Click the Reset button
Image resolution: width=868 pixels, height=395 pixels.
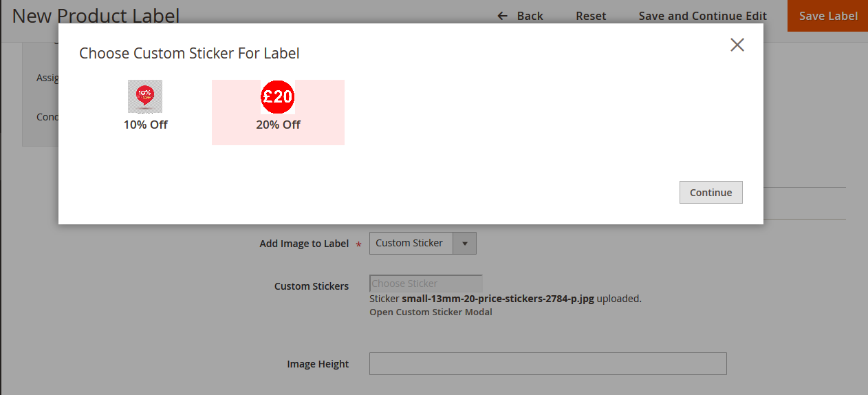[x=591, y=16]
